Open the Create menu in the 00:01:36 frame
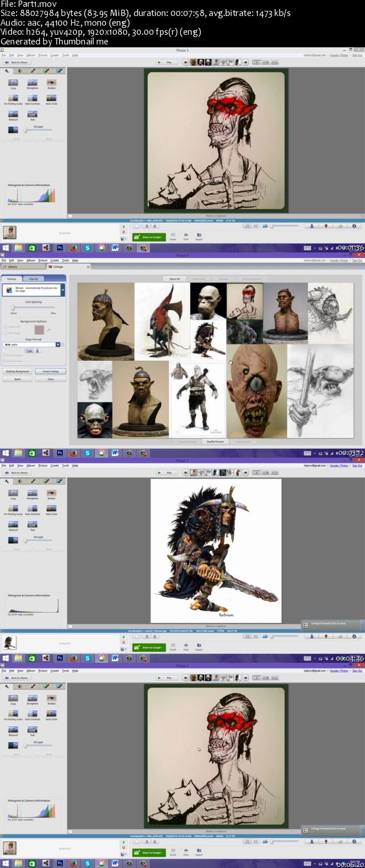Screen dimensions: 365x868 click(x=55, y=55)
